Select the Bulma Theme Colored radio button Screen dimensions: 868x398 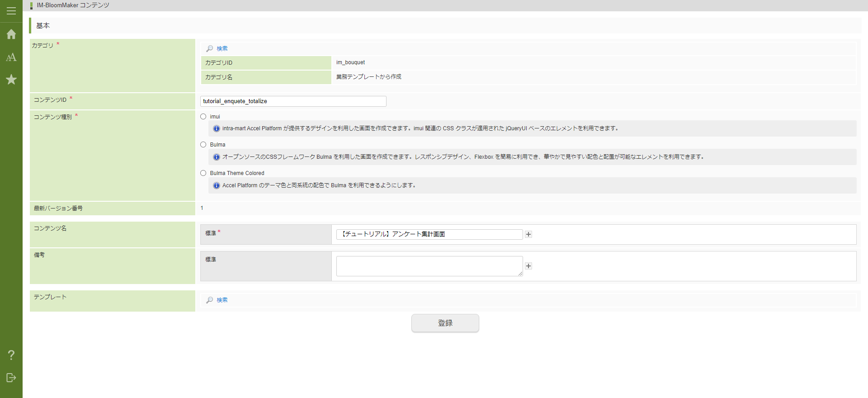pos(203,173)
